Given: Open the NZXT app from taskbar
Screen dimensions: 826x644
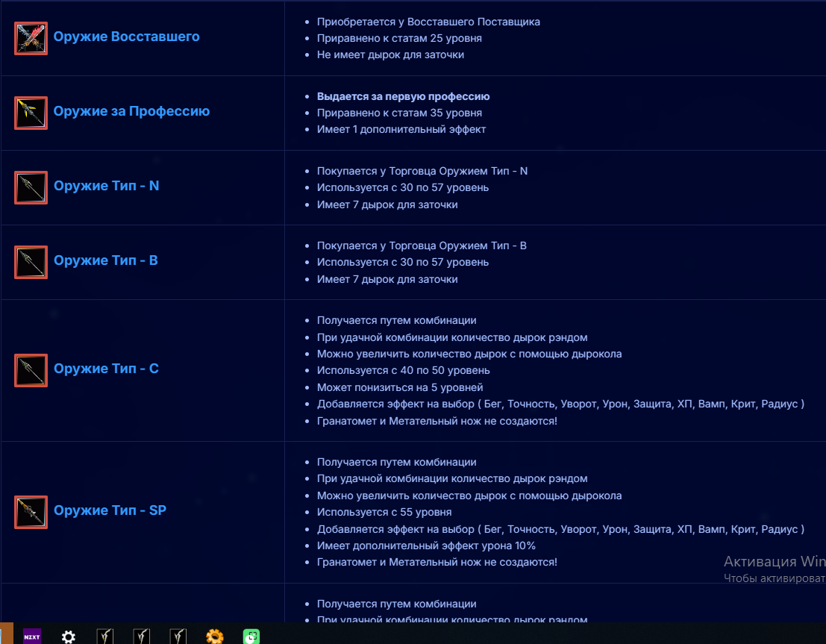Looking at the screenshot, I should coord(32,636).
